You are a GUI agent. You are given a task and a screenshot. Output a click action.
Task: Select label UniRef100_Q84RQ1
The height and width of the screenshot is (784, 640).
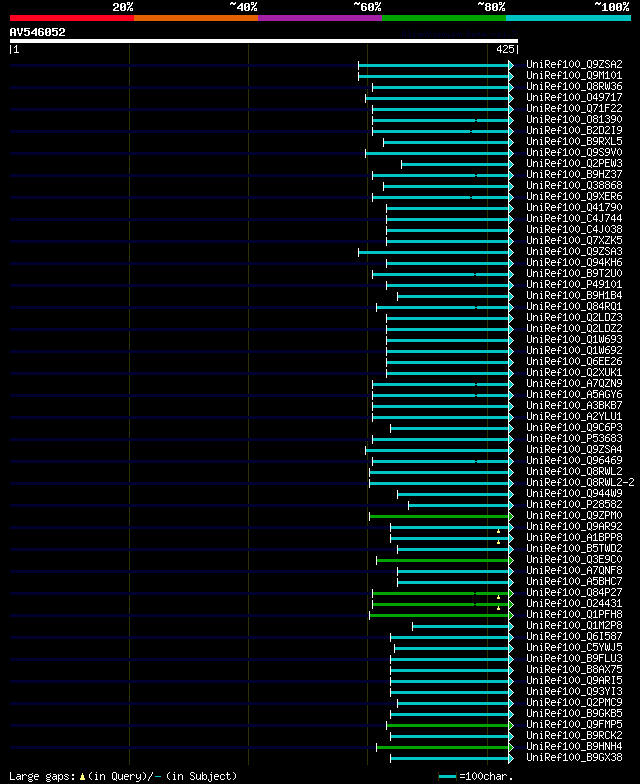[574, 306]
